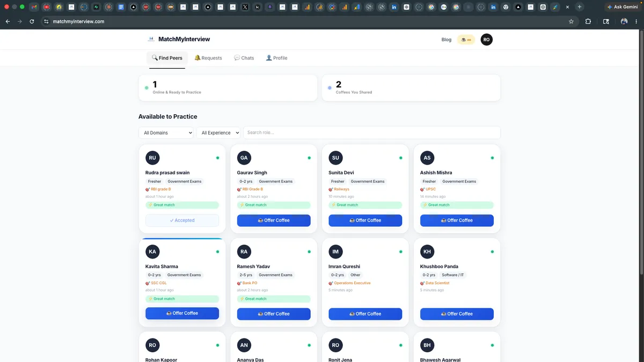
Task: Go to the Chats tab
Action: (244, 58)
